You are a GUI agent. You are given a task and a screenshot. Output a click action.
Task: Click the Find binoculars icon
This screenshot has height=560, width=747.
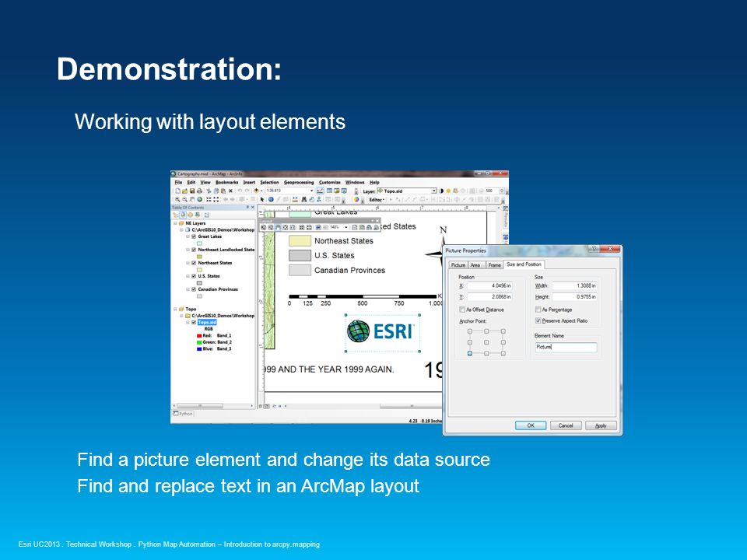coord(304,200)
